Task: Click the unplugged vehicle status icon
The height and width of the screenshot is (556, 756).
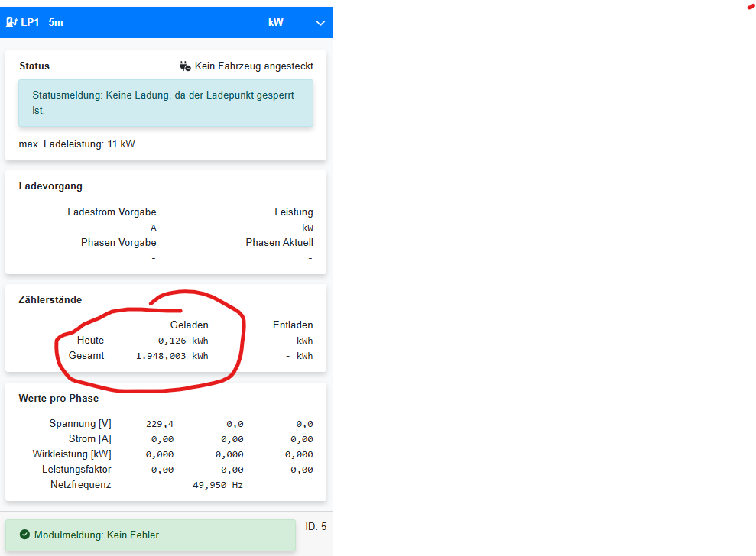Action: (185, 66)
